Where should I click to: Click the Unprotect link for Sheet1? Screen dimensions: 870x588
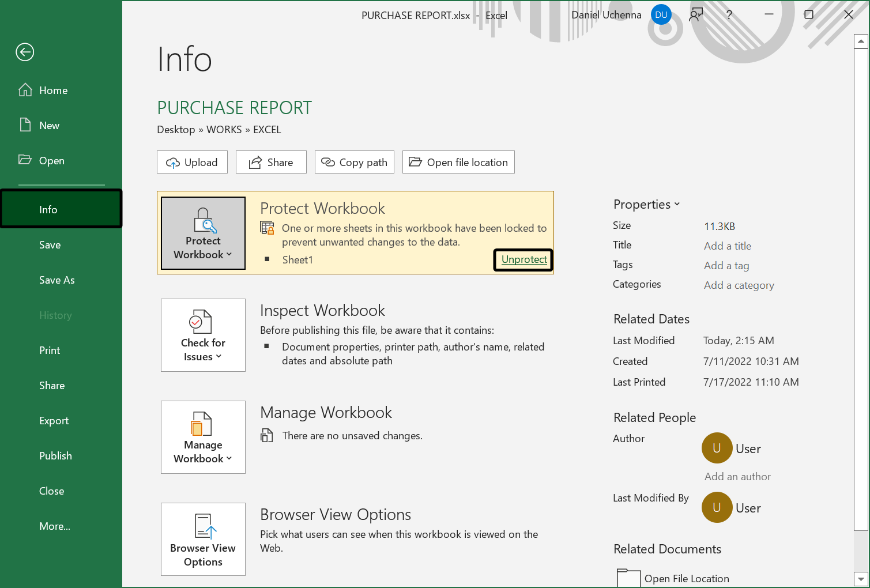coord(522,259)
